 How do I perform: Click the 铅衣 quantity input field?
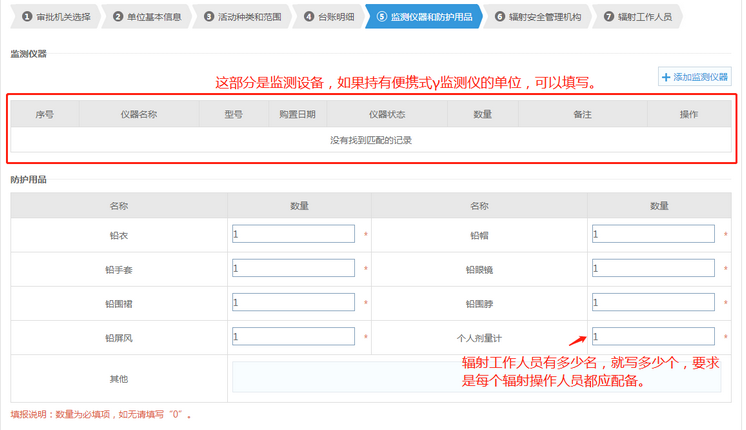(x=293, y=234)
